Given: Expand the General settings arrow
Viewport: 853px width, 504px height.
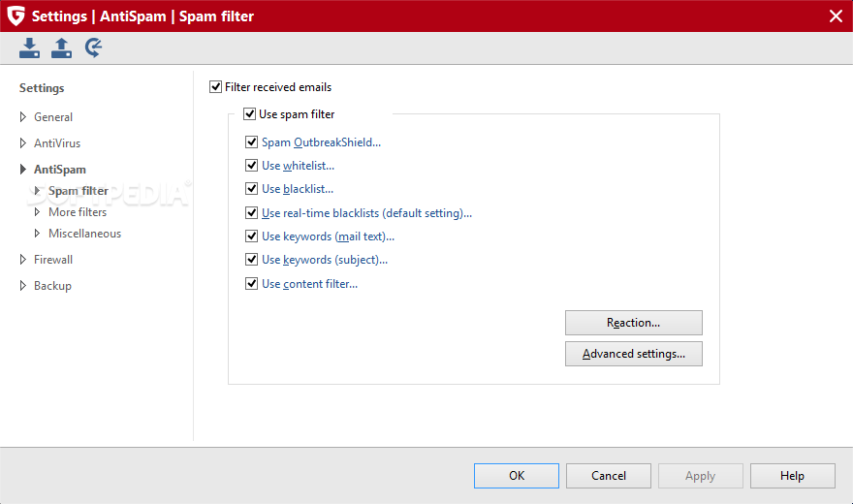Looking at the screenshot, I should 23,117.
